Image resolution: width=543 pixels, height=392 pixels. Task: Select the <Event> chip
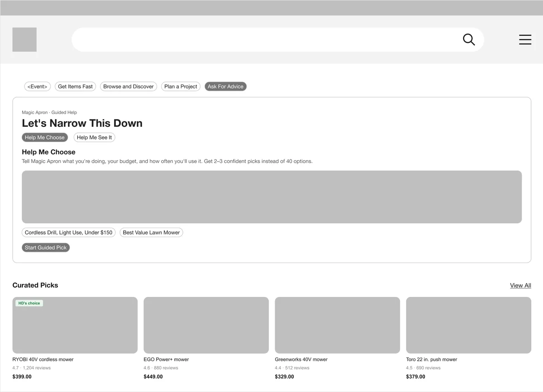(x=38, y=86)
